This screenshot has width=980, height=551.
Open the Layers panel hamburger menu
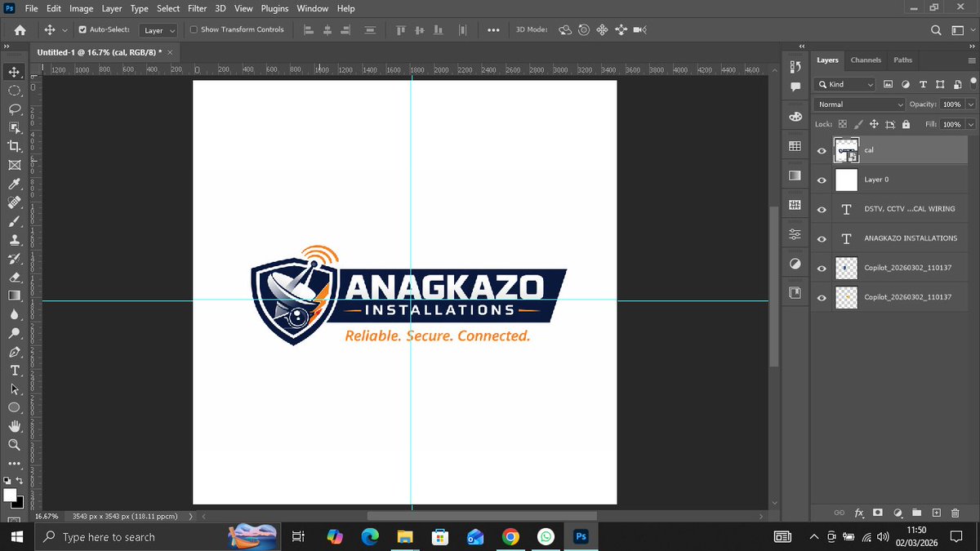pos(970,60)
